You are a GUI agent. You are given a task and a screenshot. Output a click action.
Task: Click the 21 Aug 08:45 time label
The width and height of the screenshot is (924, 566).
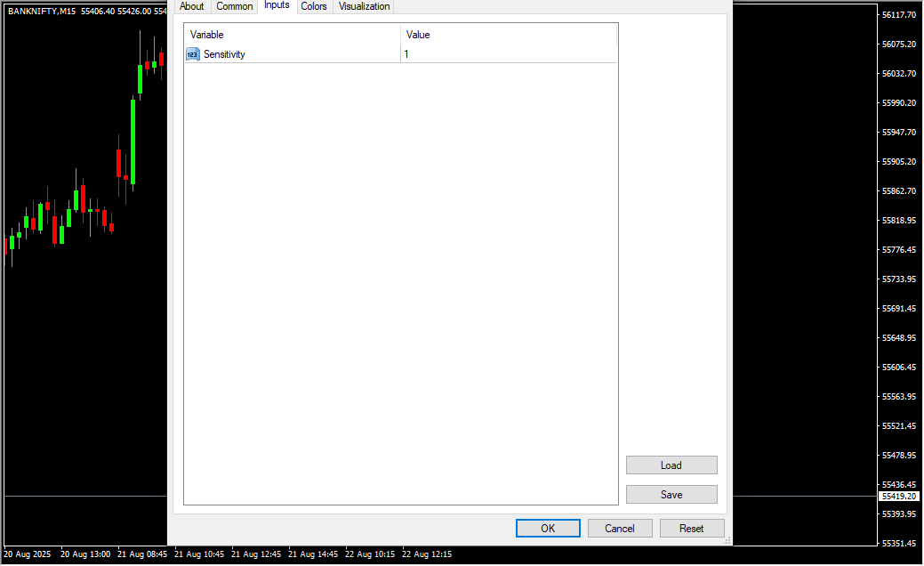coord(142,554)
